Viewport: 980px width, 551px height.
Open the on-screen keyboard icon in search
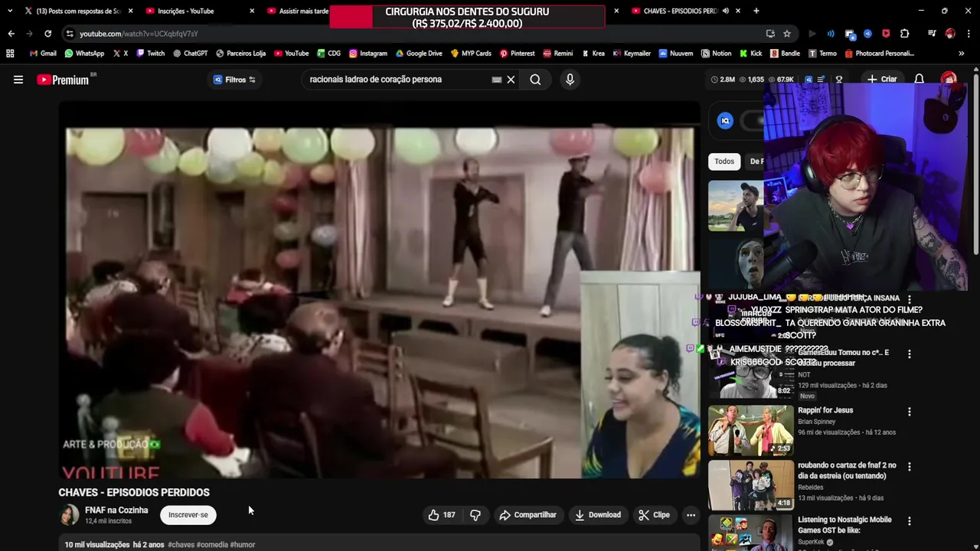point(496,80)
